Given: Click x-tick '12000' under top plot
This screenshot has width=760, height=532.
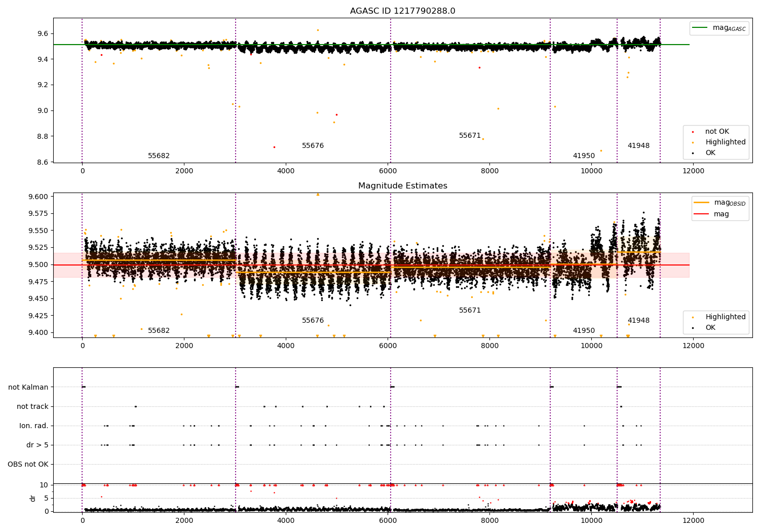Looking at the screenshot, I should tap(693, 171).
